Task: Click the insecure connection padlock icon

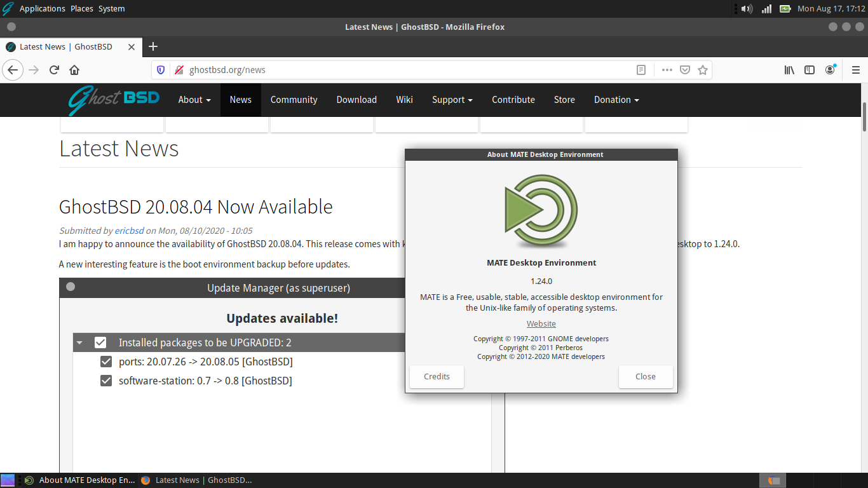Action: tap(179, 70)
